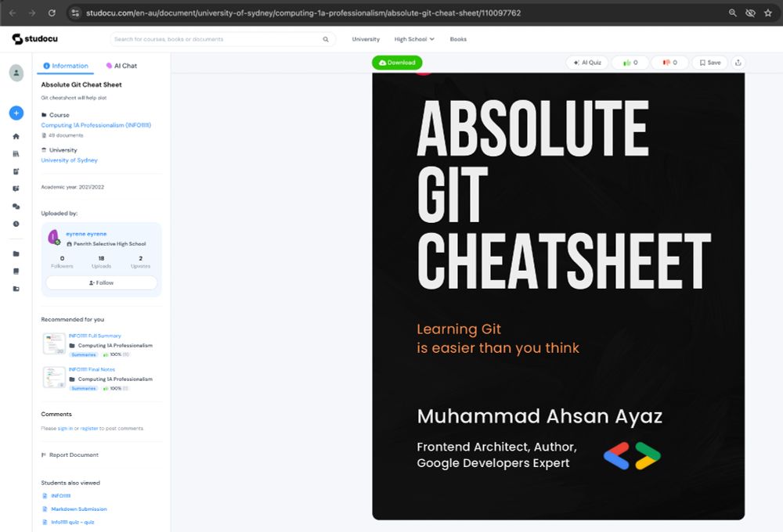Click the share document icon

(x=738, y=63)
